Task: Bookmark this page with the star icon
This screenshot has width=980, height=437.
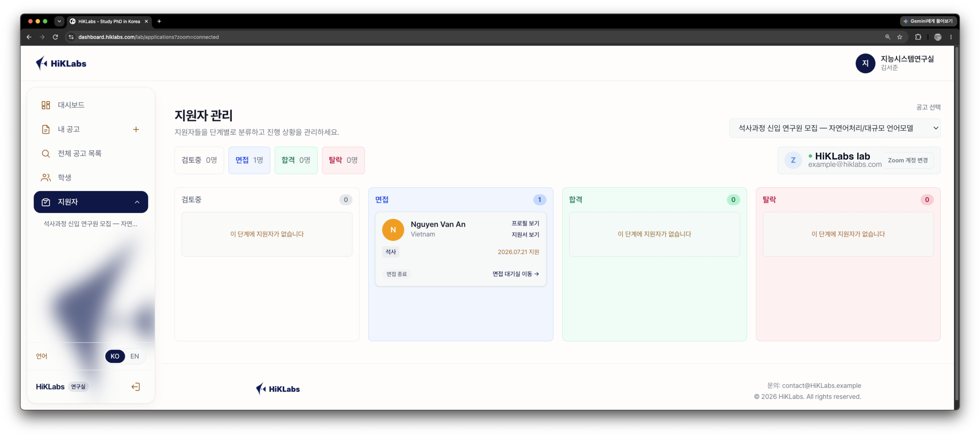Action: pos(900,37)
